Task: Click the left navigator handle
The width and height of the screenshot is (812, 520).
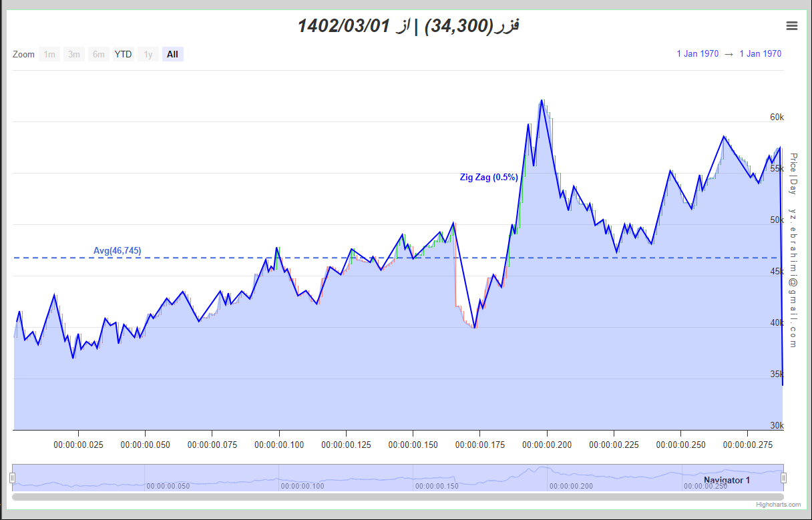Action: [x=12, y=478]
